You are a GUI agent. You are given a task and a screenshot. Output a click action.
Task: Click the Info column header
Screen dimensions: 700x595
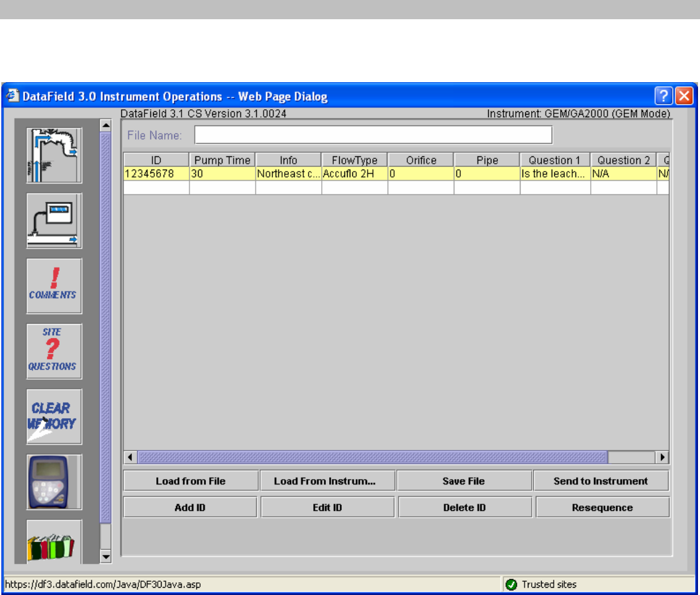click(x=288, y=160)
